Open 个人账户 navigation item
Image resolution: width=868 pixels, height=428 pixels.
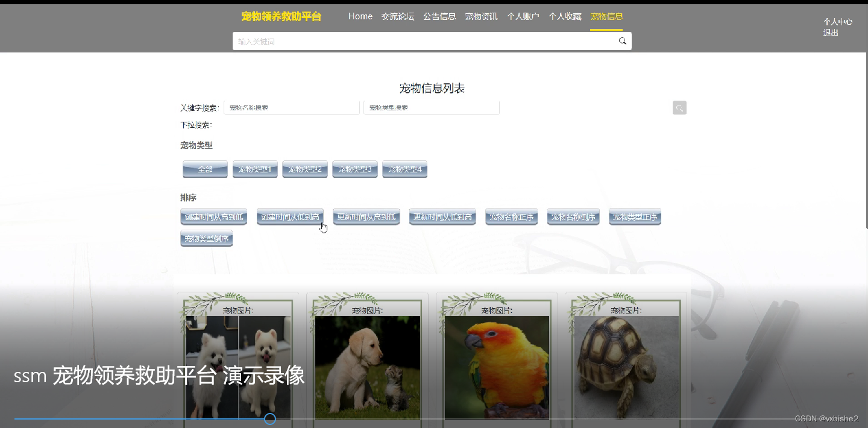[523, 16]
